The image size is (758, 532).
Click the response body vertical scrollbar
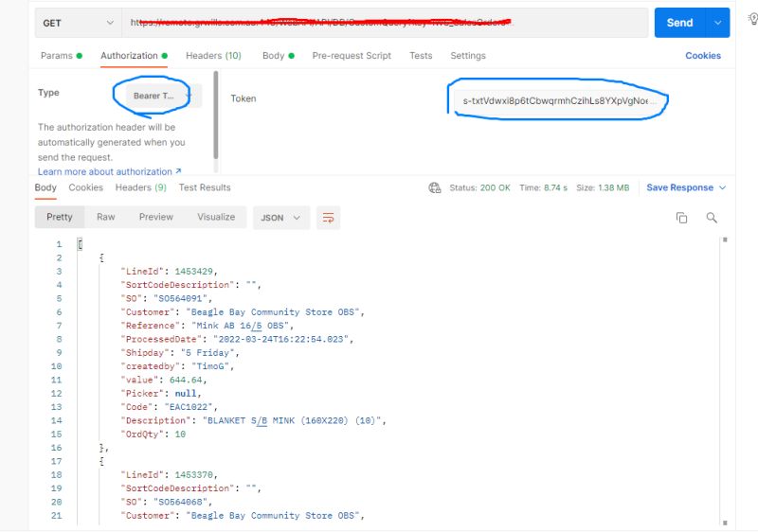pos(725,381)
